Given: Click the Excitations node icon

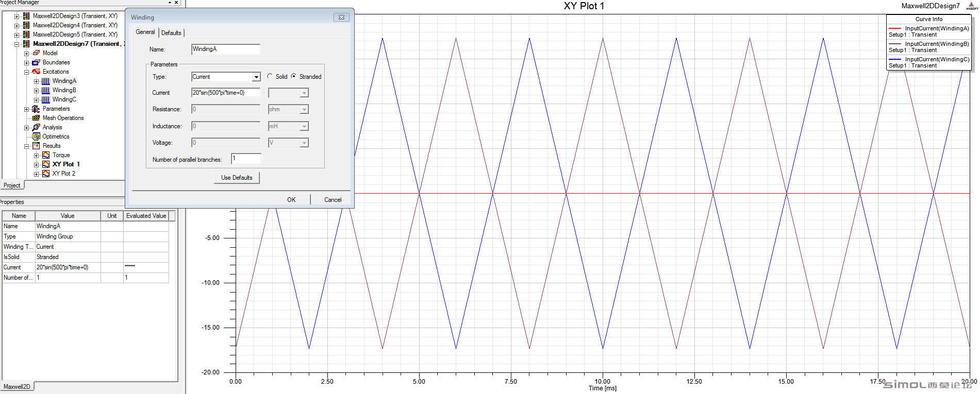Looking at the screenshot, I should [x=36, y=72].
